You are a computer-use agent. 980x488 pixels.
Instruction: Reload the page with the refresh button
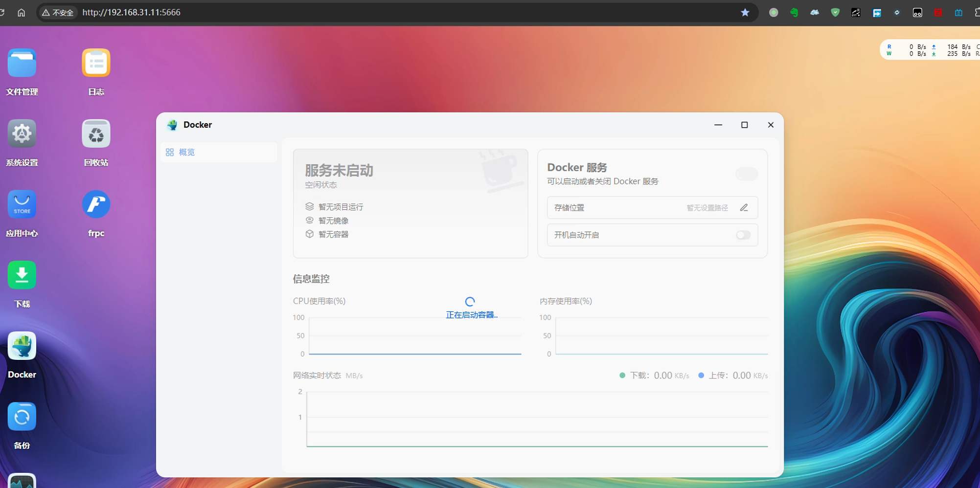pyautogui.click(x=2, y=12)
